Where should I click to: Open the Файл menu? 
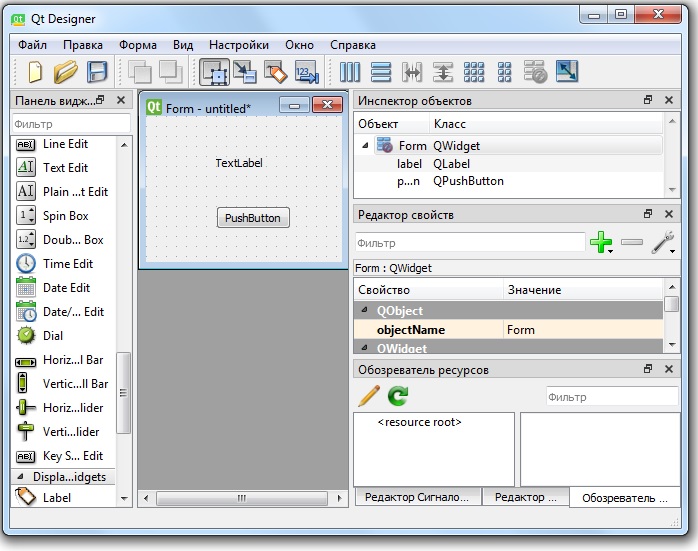[32, 45]
